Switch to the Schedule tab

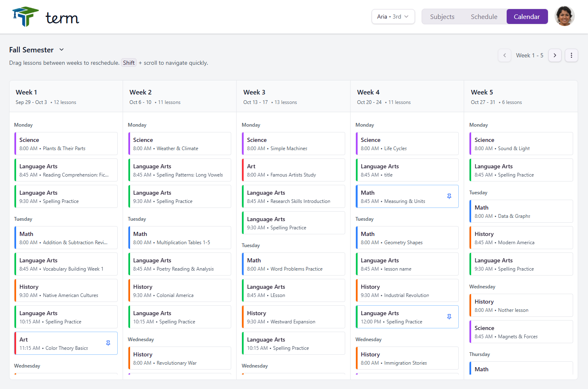pos(484,17)
